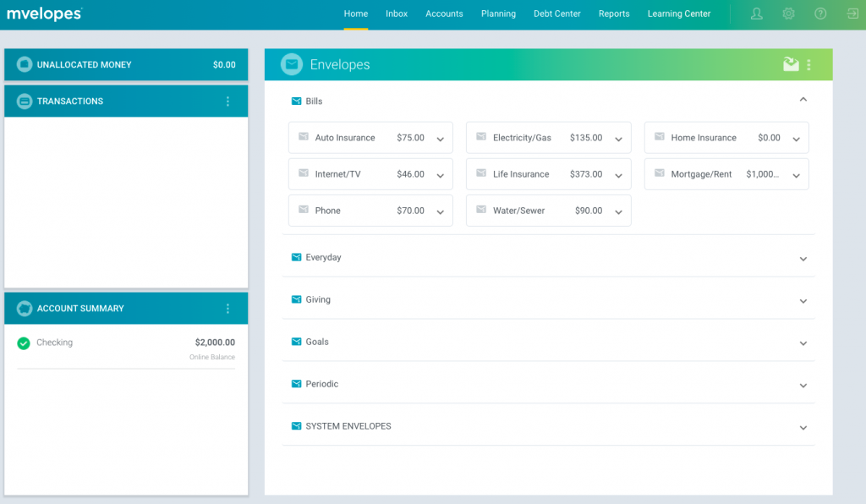866x504 pixels.
Task: Expand the SYSTEM ENVELOPES group
Action: 803,428
